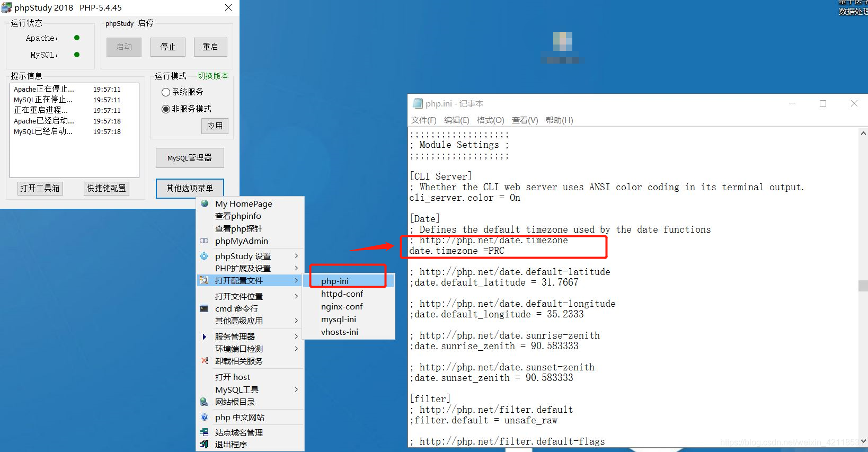868x452 pixels.
Task: Click blurred desktop shortcut icon
Action: click(x=563, y=41)
